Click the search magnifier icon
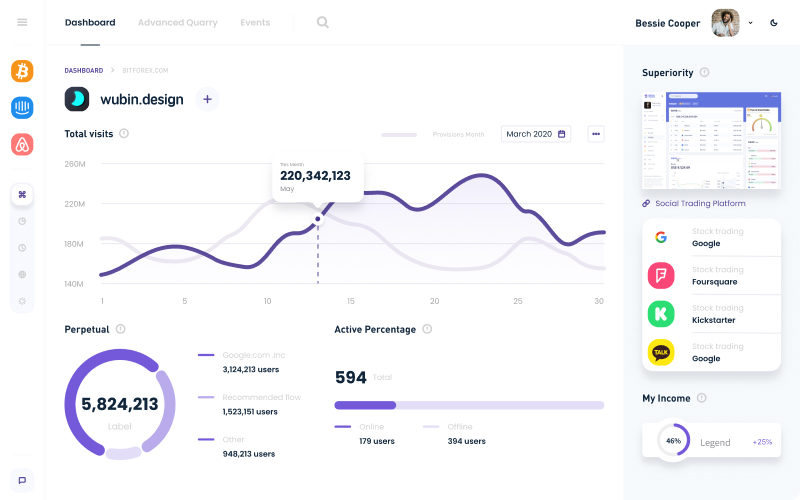 click(x=322, y=22)
